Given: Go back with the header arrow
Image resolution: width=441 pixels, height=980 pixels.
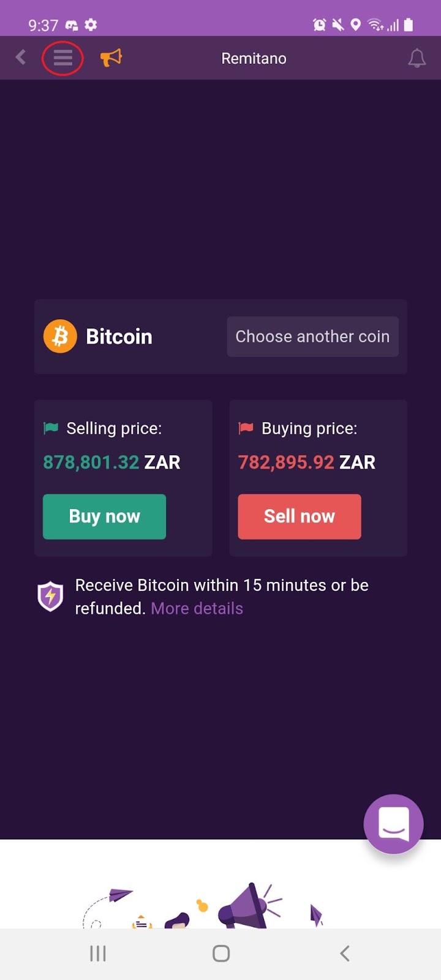Looking at the screenshot, I should pos(21,58).
